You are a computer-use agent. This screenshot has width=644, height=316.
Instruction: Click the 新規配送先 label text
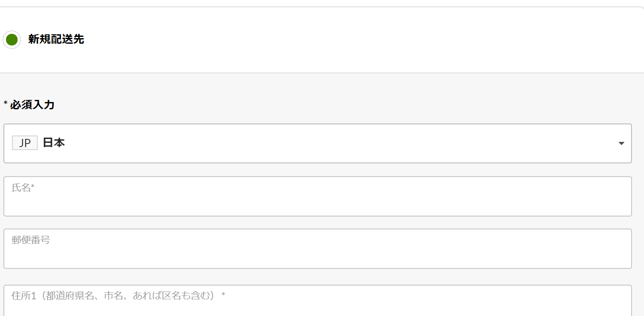coord(56,39)
